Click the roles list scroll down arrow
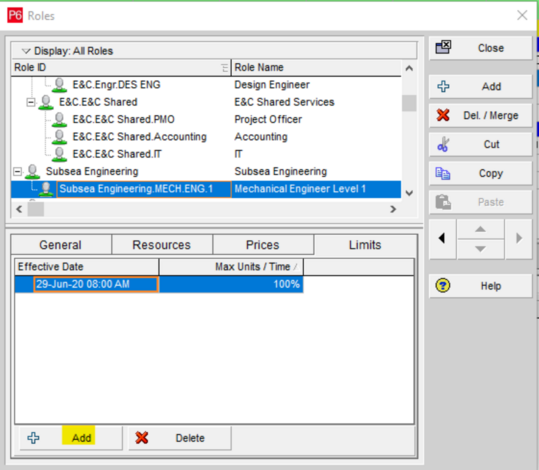 click(x=409, y=193)
